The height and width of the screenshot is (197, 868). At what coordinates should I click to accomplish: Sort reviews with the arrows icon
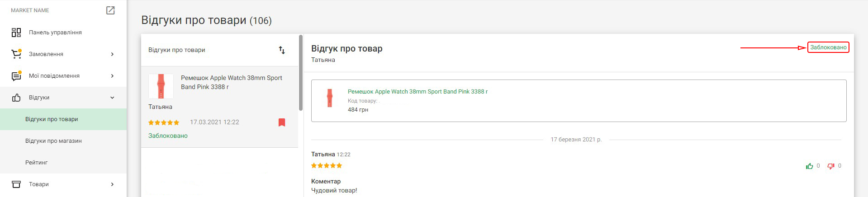coord(282,50)
